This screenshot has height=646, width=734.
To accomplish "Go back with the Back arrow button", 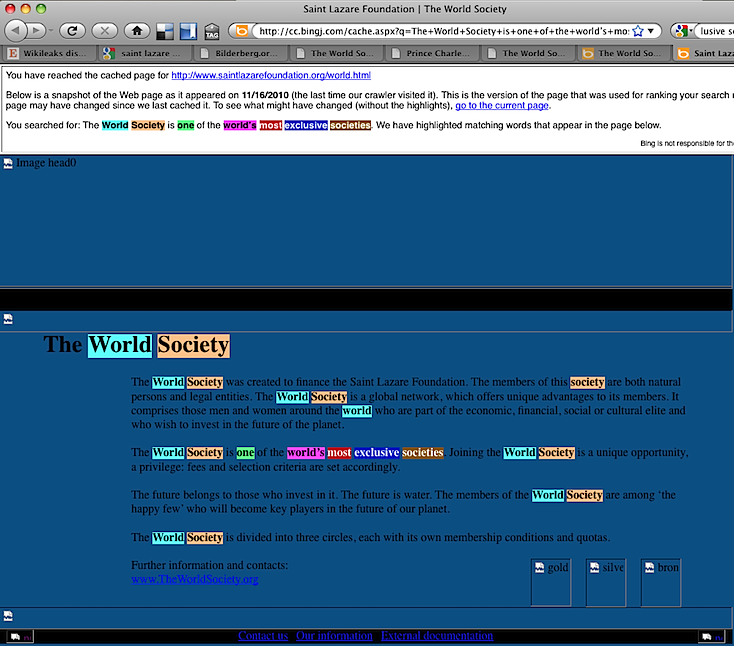I will (15, 31).
